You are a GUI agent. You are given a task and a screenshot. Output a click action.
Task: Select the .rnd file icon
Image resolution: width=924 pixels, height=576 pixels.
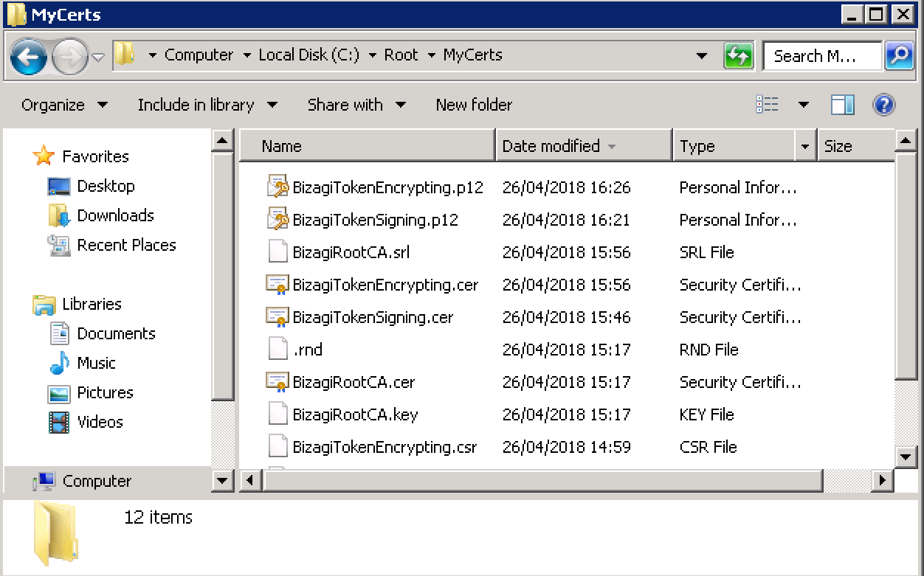pyautogui.click(x=277, y=350)
